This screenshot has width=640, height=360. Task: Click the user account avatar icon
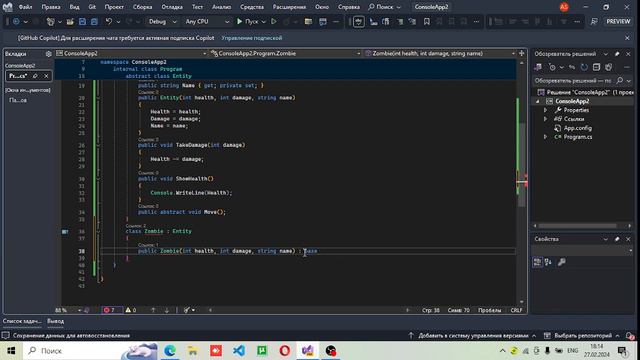point(564,7)
